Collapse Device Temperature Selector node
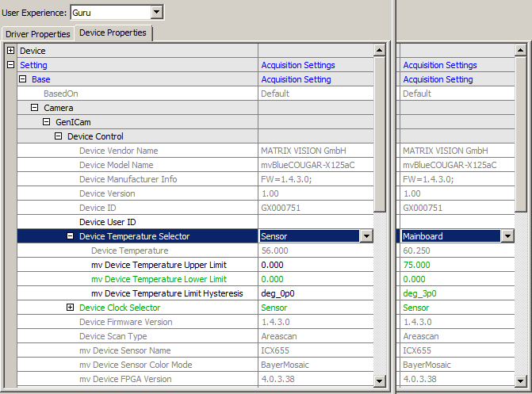 pyautogui.click(x=71, y=236)
